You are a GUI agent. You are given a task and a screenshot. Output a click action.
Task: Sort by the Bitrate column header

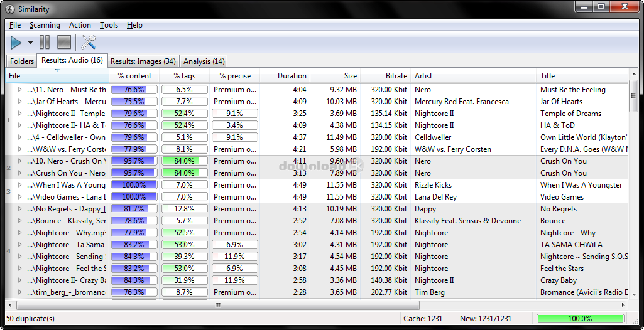point(385,76)
